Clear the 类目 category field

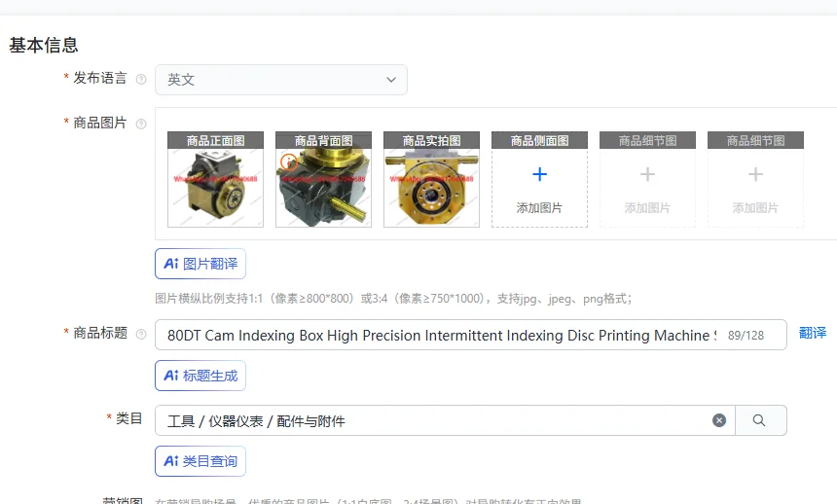(x=719, y=420)
